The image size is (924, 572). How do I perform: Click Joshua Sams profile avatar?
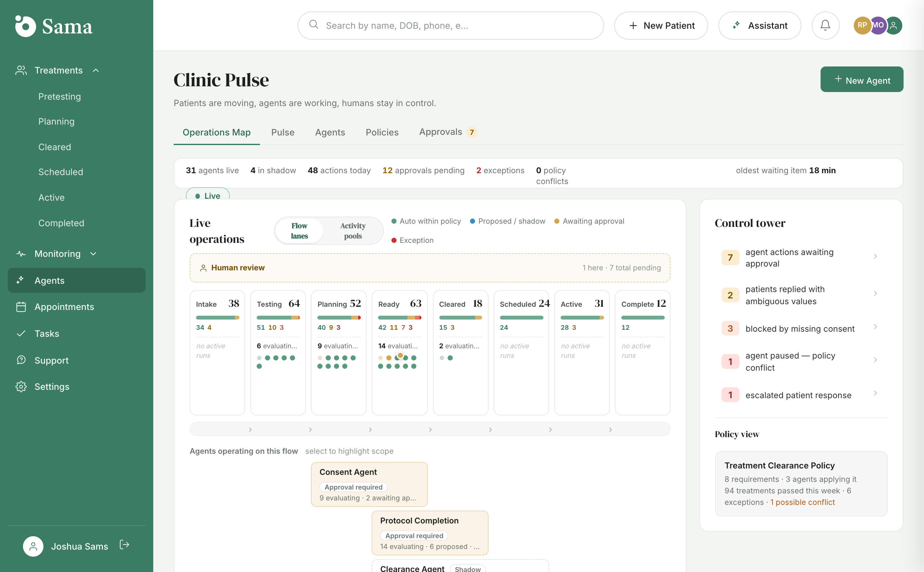pos(33,546)
